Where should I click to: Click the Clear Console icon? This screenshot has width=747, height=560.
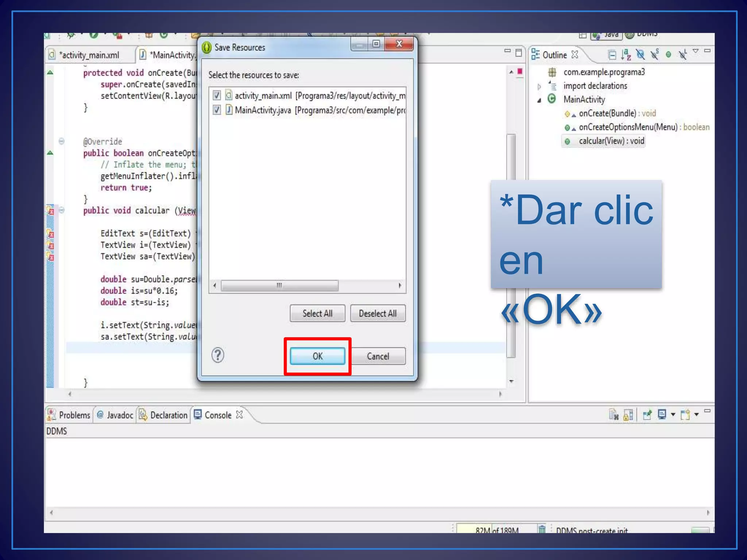pos(614,415)
